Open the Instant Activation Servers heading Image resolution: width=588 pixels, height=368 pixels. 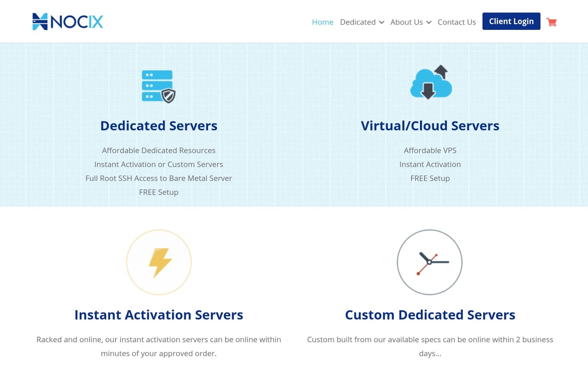[x=159, y=315]
